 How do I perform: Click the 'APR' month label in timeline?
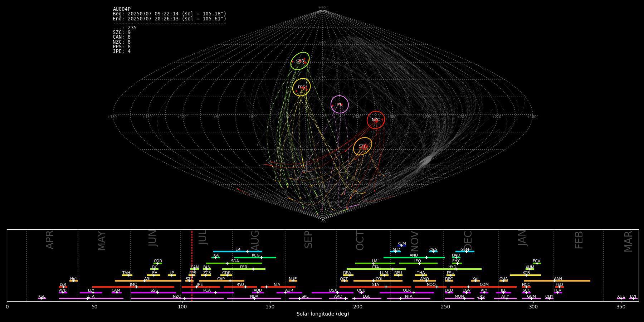(x=50, y=240)
